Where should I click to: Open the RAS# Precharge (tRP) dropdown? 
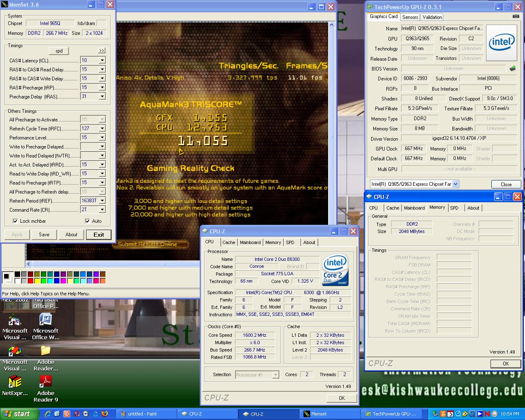(x=102, y=87)
